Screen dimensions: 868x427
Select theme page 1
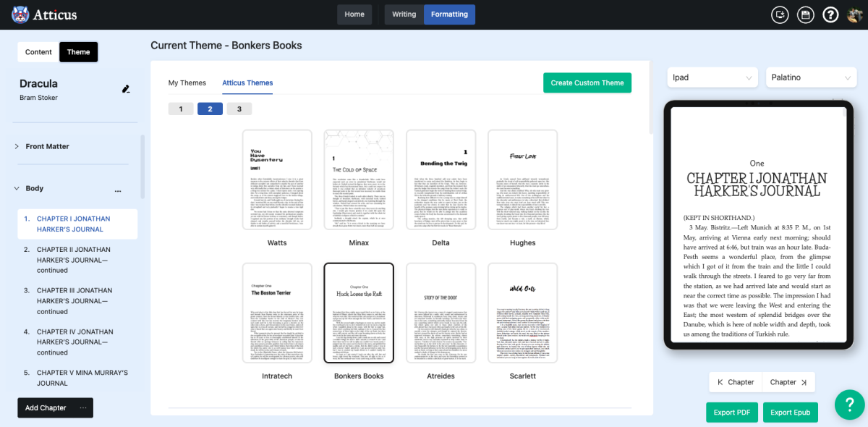point(181,108)
